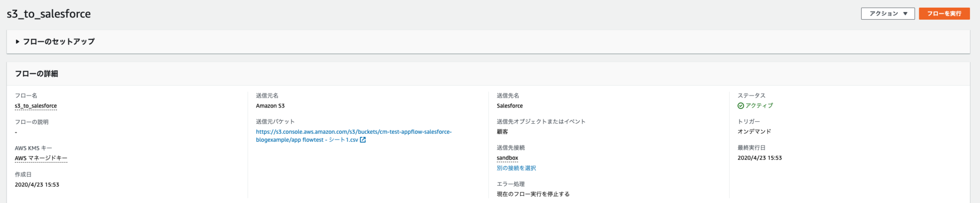Select the 最終実行日 value 2020/4/23 15:53
This screenshot has height=203, width=980.
[x=759, y=158]
